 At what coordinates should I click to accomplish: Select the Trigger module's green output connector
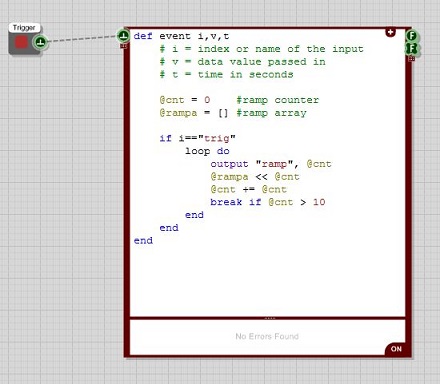[x=41, y=42]
